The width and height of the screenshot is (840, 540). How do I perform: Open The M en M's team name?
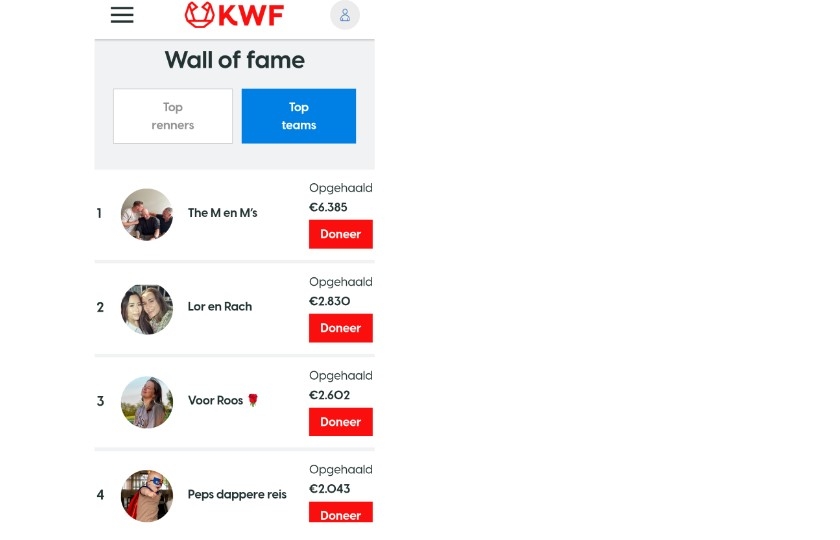coord(222,213)
